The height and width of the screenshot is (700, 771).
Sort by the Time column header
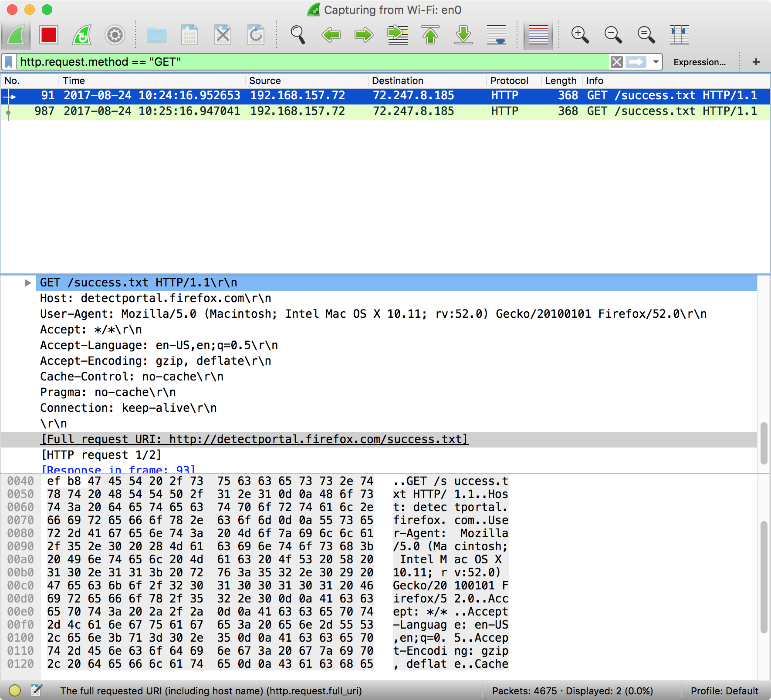pyautogui.click(x=152, y=81)
